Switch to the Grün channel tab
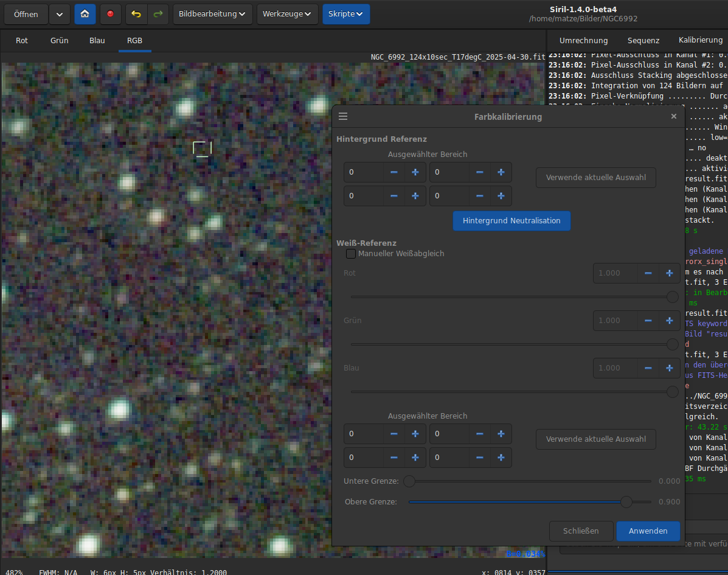This screenshot has height=575, width=728. (59, 41)
